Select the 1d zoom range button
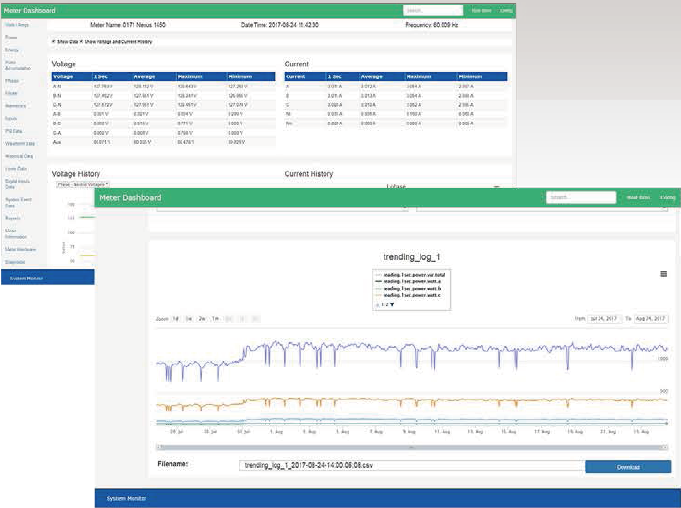This screenshot has height=508, width=681. 175,319
